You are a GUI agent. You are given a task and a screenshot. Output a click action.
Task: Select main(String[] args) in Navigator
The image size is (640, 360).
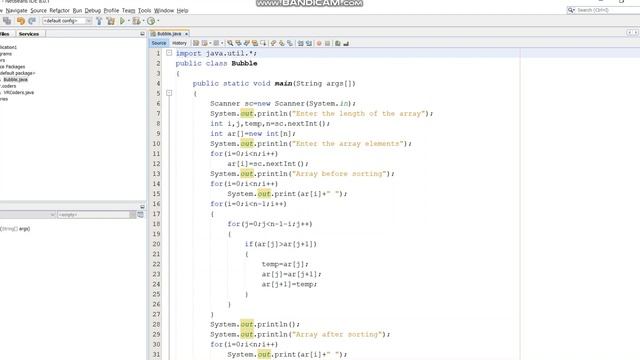coord(15,229)
